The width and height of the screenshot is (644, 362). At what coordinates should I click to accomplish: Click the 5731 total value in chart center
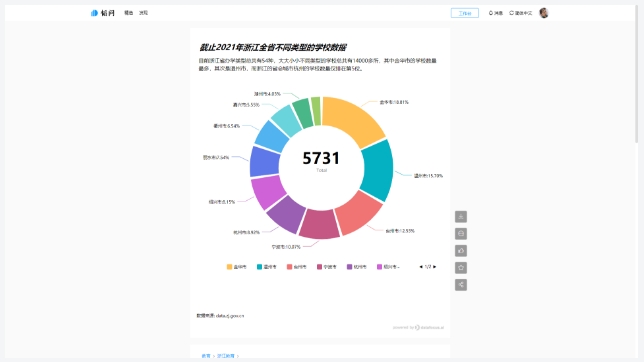click(321, 158)
